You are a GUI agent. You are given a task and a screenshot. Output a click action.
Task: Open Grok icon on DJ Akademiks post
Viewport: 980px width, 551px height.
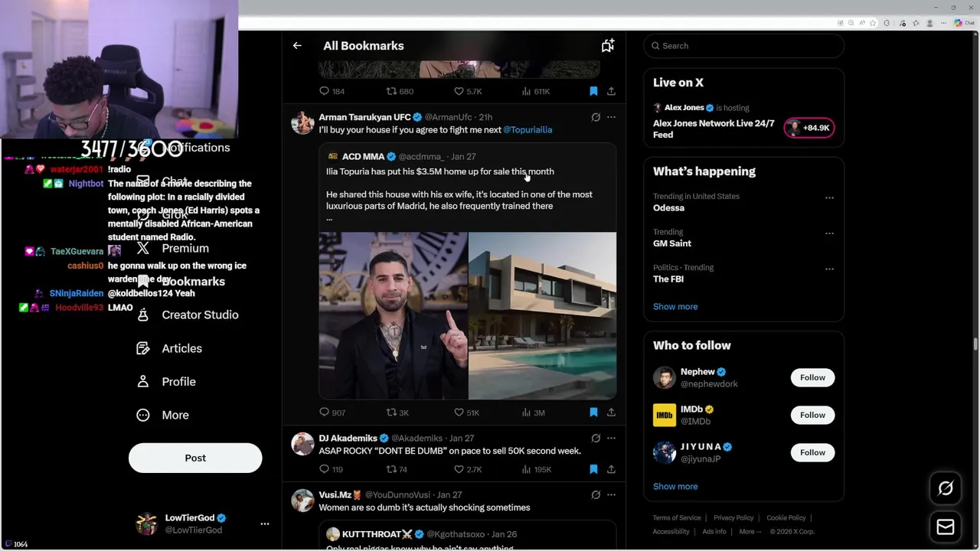coord(596,439)
